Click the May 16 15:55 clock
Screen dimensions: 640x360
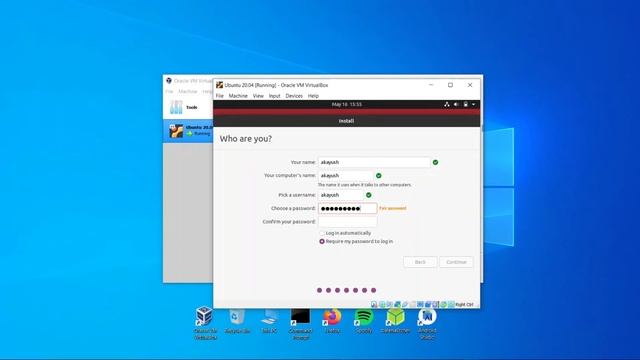click(347, 104)
